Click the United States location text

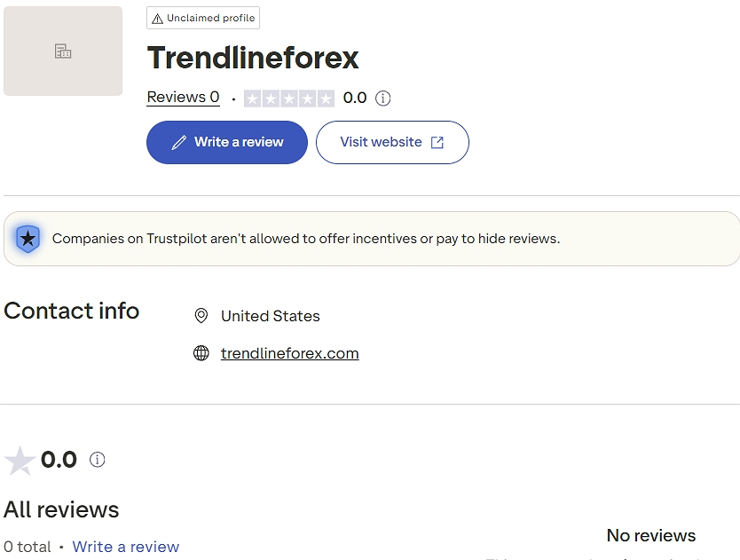[271, 316]
